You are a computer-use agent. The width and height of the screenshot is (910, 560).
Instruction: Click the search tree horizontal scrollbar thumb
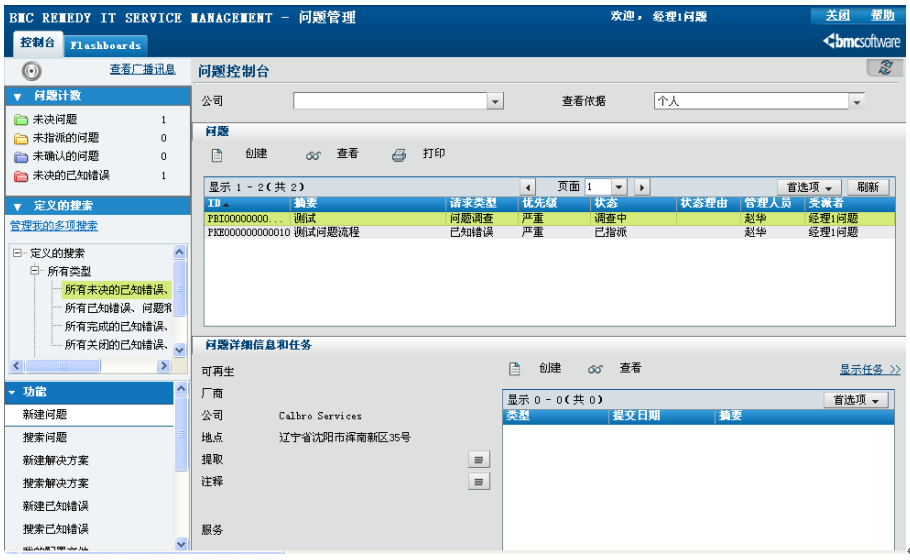63,366
